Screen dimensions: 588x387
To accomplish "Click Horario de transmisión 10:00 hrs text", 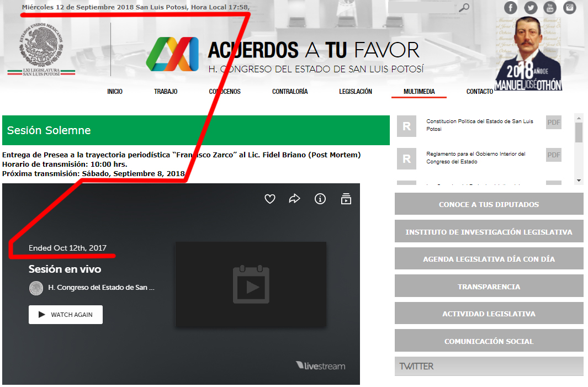I will [x=65, y=165].
